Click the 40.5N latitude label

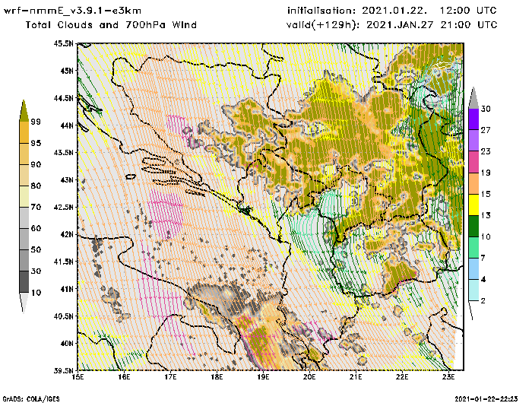63,316
